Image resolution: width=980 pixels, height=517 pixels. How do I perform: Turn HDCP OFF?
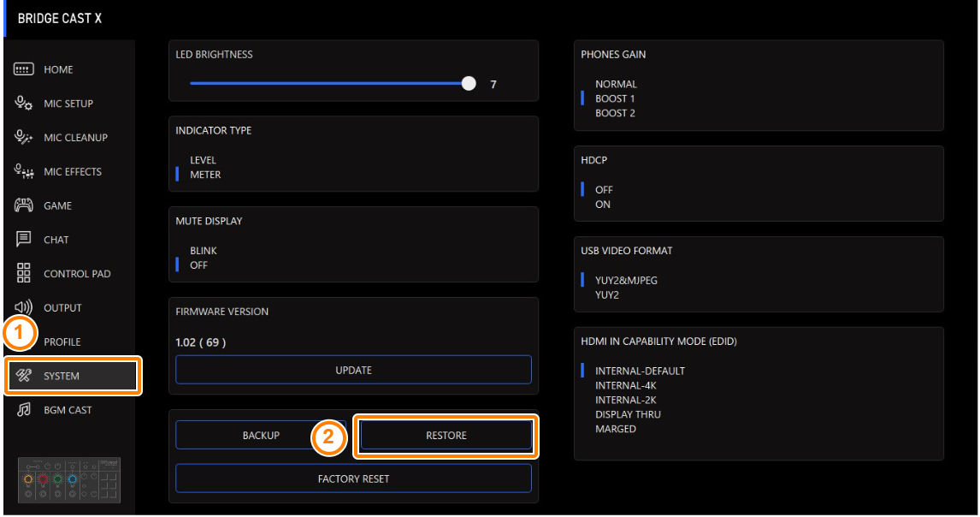coord(604,190)
